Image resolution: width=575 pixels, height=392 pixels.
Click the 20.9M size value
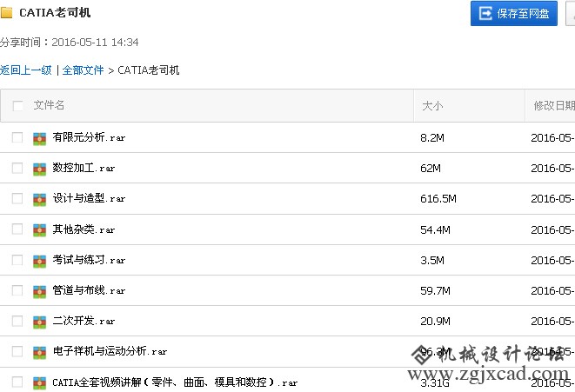[435, 322]
